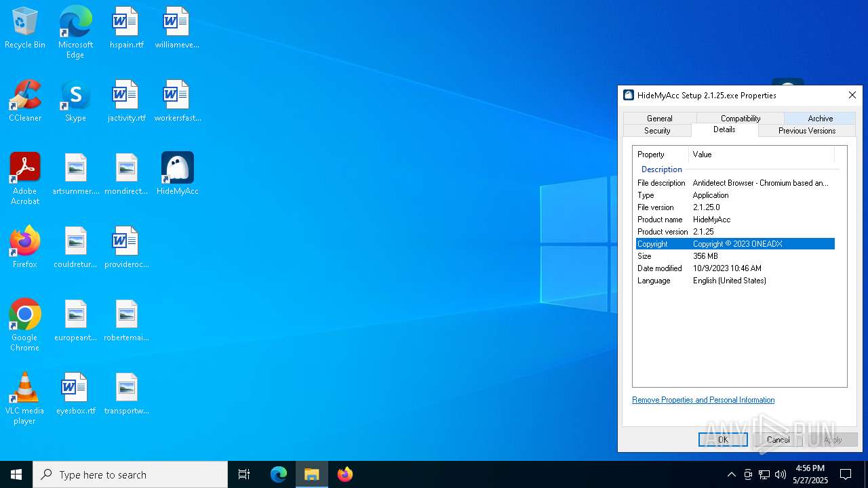
Task: Close the HideMyAcc Setup Properties dialog
Action: click(x=852, y=95)
